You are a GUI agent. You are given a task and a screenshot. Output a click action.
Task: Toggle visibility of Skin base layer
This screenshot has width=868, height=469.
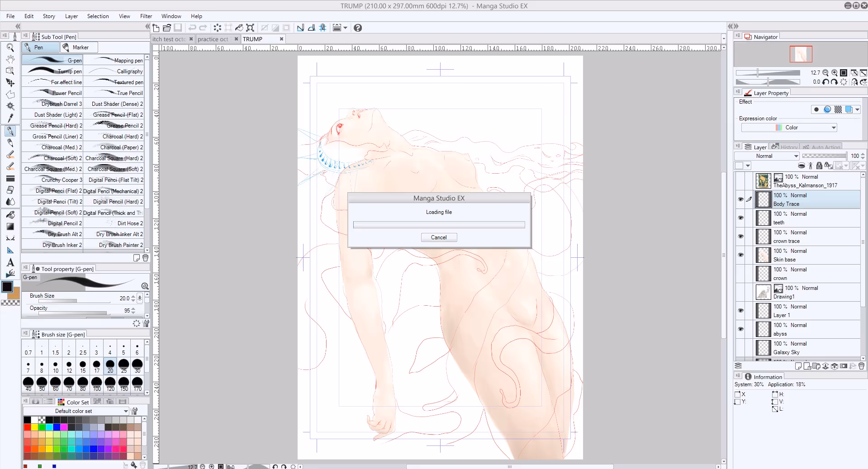point(740,255)
